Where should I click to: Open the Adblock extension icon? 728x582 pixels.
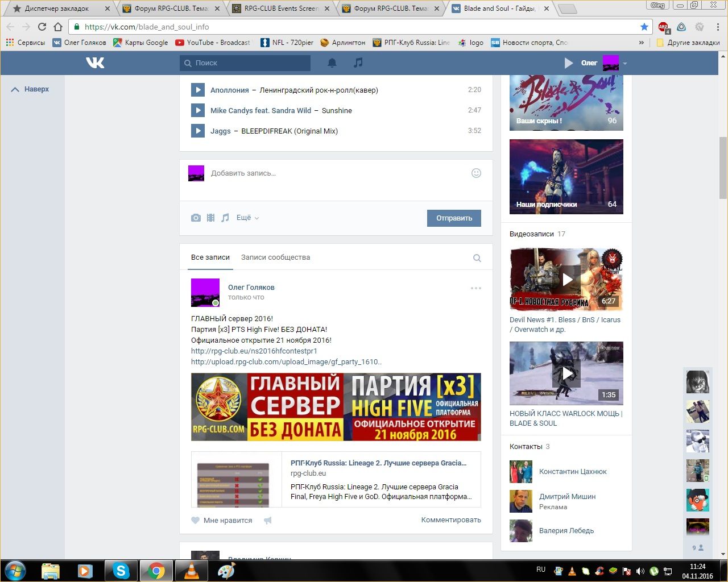pyautogui.click(x=663, y=27)
